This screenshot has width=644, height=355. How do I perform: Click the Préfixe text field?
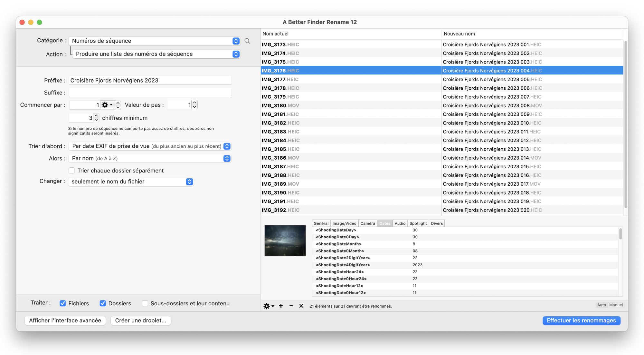[150, 80]
